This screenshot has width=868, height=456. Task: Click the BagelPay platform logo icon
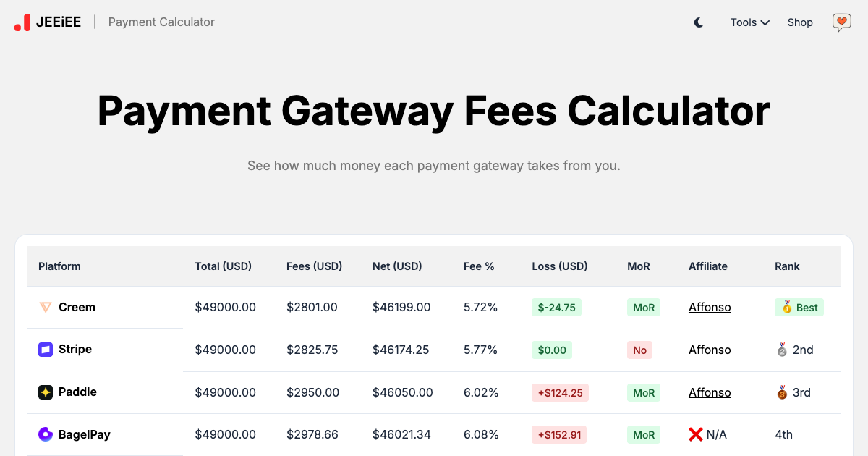coord(46,434)
